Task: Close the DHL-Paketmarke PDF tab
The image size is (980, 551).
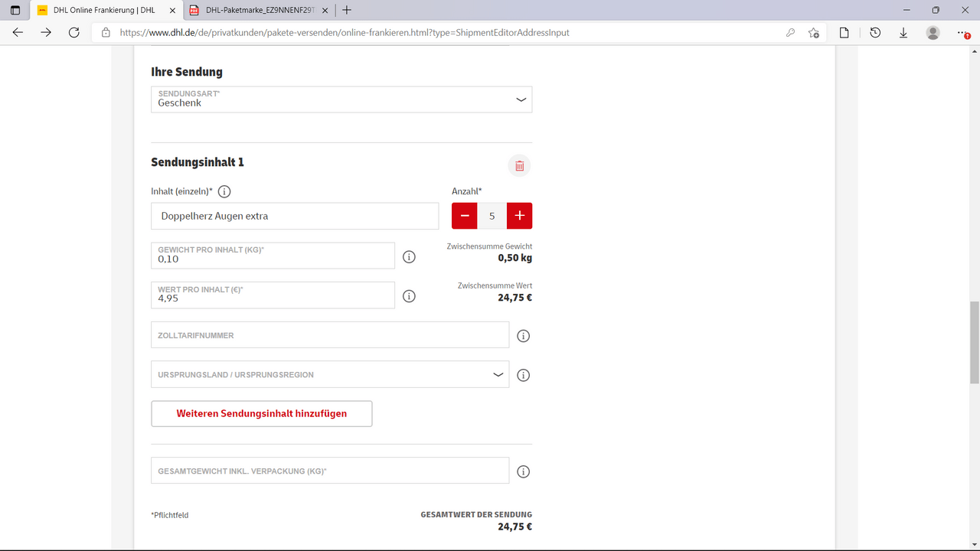Action: tap(325, 10)
